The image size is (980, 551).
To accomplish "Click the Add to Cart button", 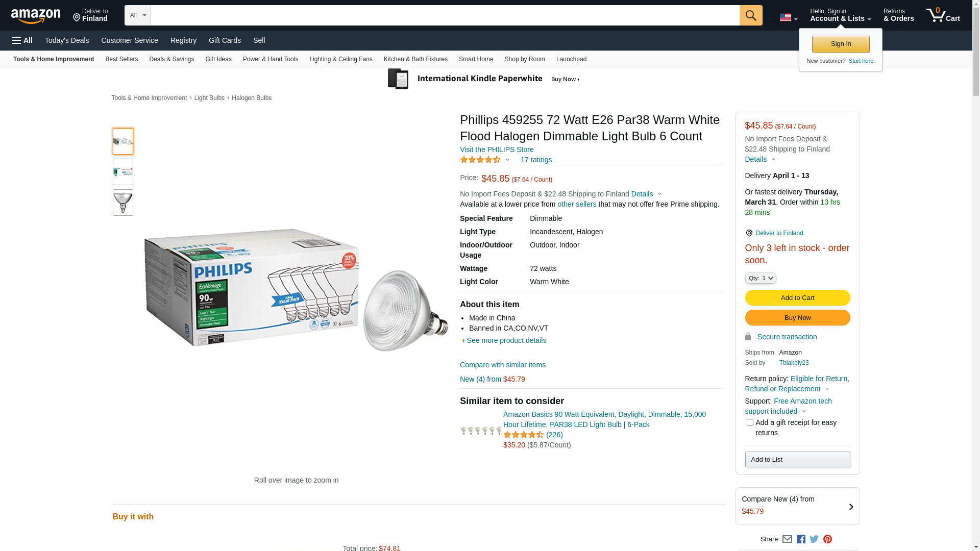I will [x=797, y=298].
